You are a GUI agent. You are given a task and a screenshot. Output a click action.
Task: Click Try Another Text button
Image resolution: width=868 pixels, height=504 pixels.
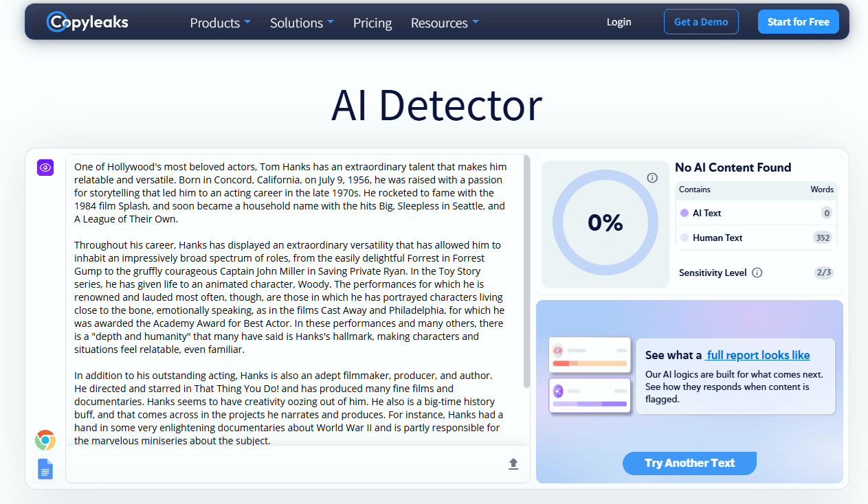[689, 463]
